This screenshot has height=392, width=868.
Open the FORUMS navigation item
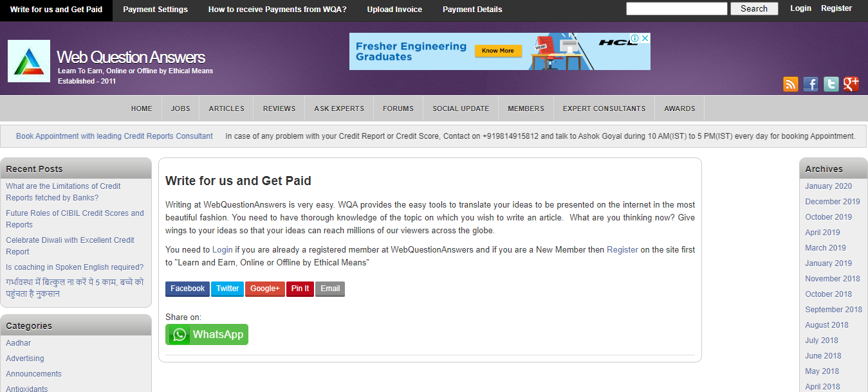[x=398, y=109]
